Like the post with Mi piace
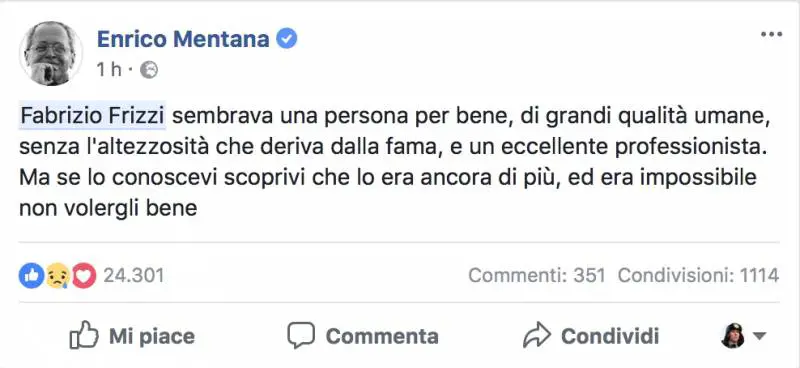The width and height of the screenshot is (800, 368). click(x=132, y=335)
